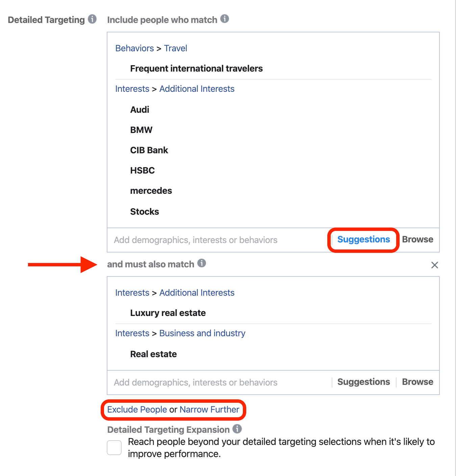Open Browse in the must-also-match box

click(417, 382)
